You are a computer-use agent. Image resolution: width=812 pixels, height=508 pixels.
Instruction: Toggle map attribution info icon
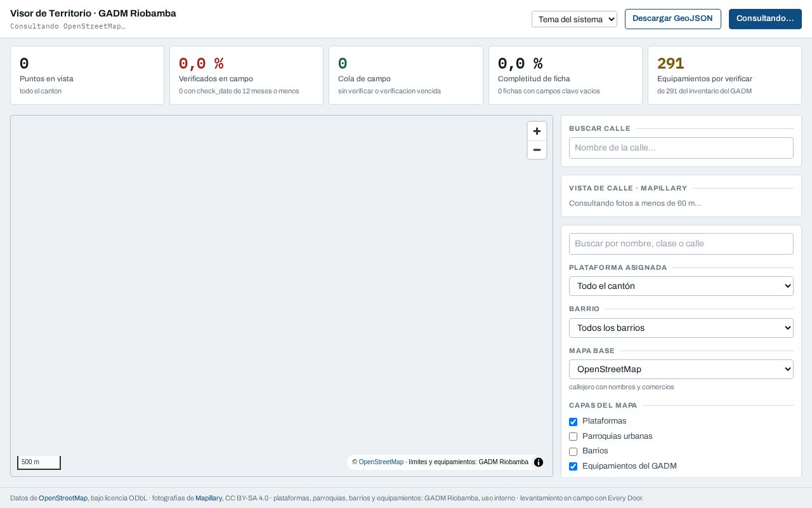pyautogui.click(x=539, y=462)
